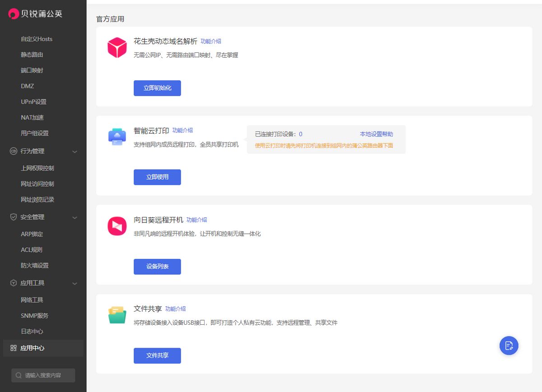Select ACL规则 menu item
This screenshot has height=392, width=542.
pos(31,249)
